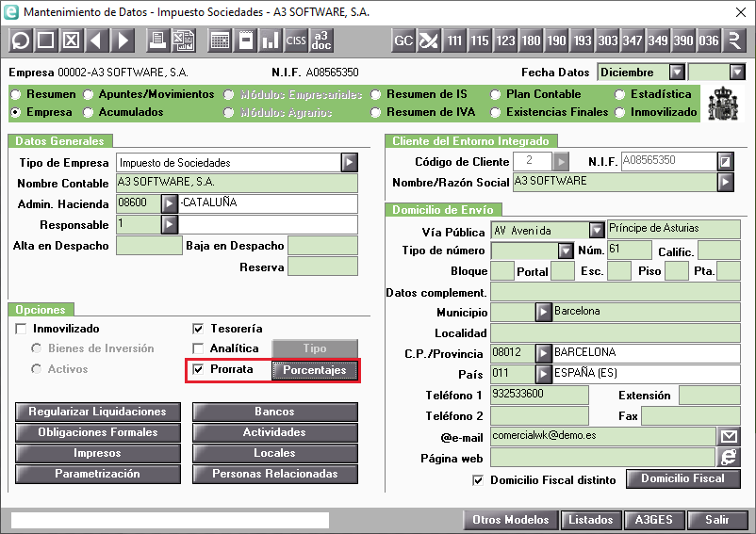Open the Municipio lookup arrow

[543, 312]
